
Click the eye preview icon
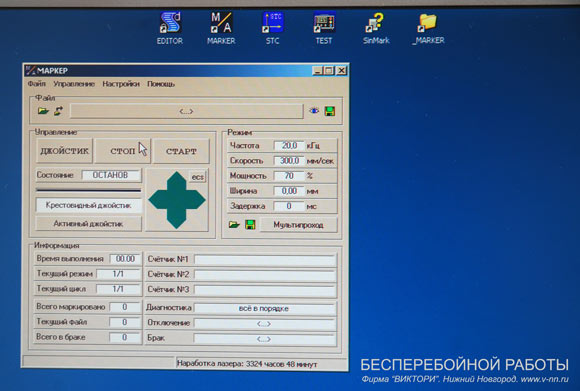pos(314,111)
